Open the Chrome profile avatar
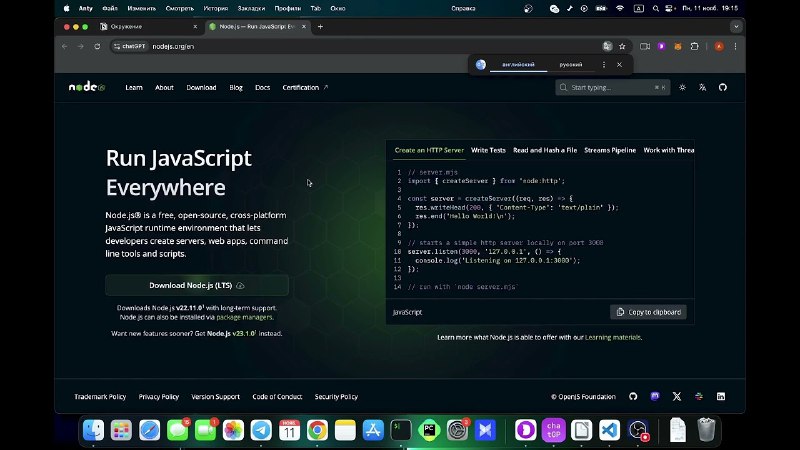 point(719,46)
